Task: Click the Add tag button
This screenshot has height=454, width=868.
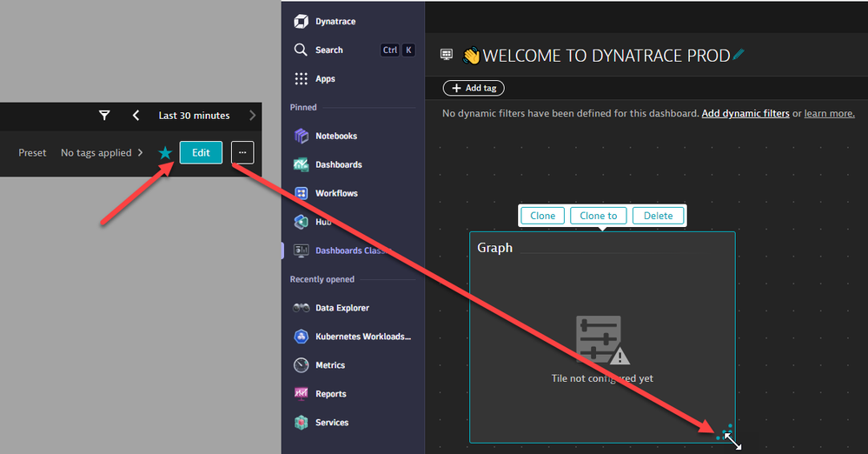Action: point(474,88)
